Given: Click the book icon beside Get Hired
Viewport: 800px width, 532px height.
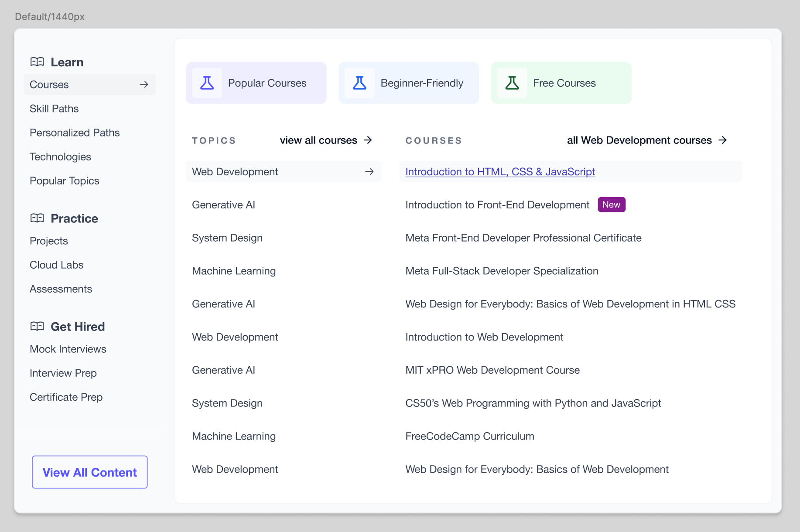Looking at the screenshot, I should point(37,326).
